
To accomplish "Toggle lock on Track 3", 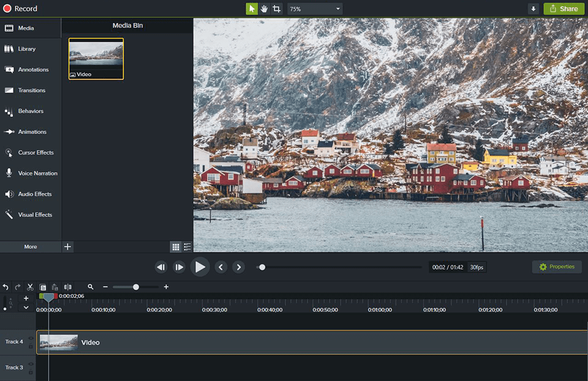I will 31,372.
